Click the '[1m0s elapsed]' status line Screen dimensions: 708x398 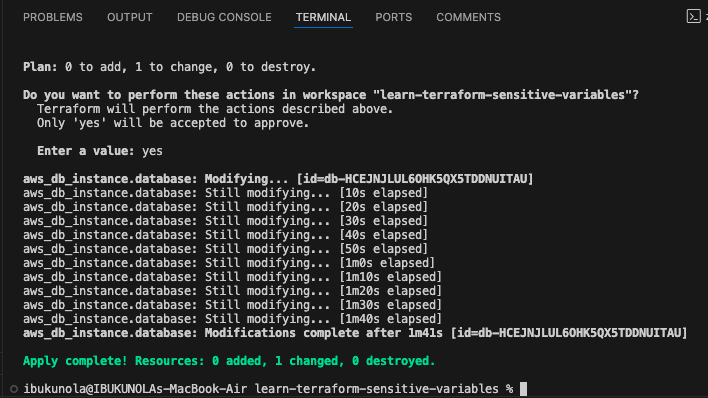click(229, 263)
